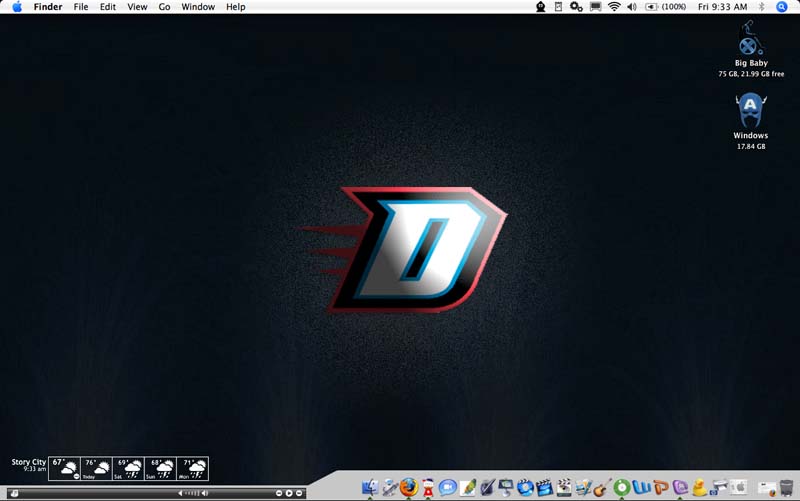Launch Firefox from the Dock
The width and height of the screenshot is (800, 501).
[x=409, y=487]
